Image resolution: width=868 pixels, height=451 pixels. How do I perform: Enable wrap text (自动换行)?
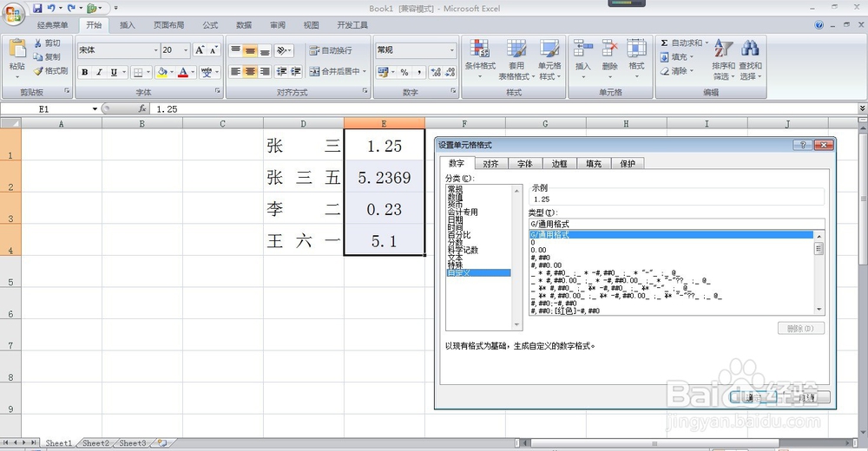point(331,50)
